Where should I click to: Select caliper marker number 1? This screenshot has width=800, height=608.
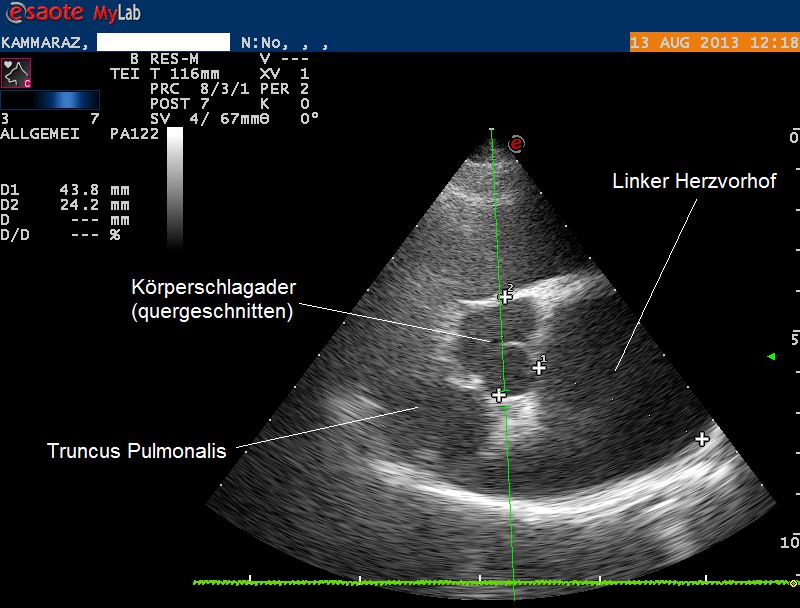pyautogui.click(x=539, y=367)
